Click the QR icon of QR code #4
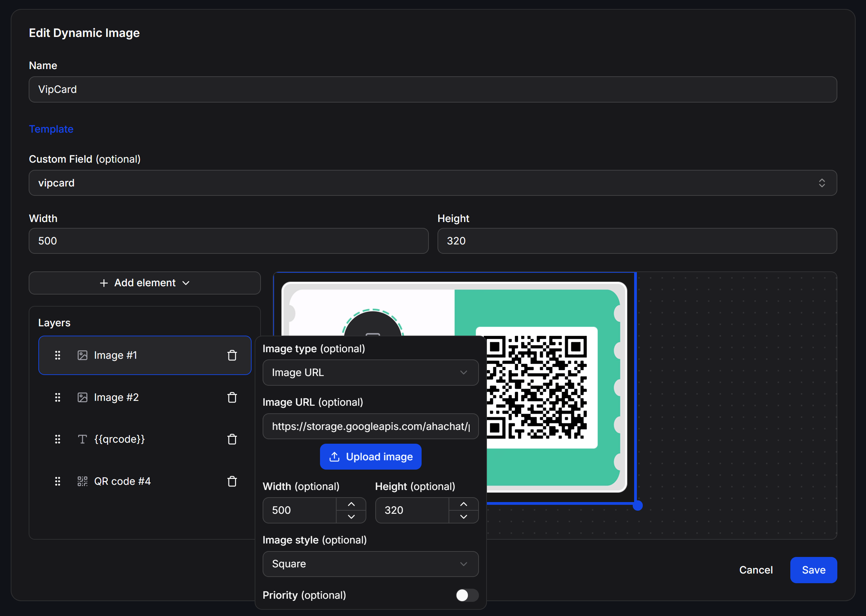Screen dimensions: 866x616 (x=82, y=481)
